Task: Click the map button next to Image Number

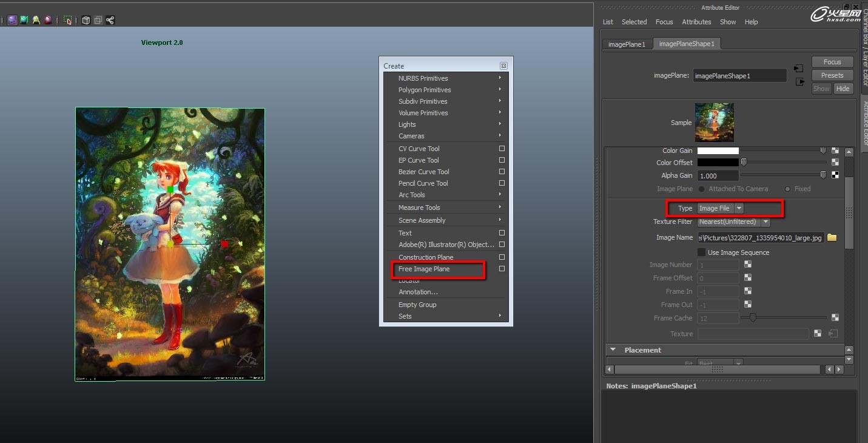Action: pyautogui.click(x=748, y=265)
